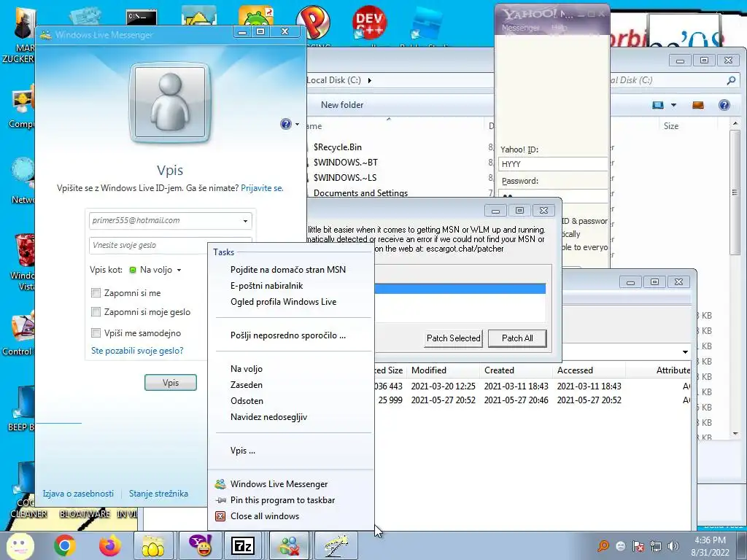Open the green bird desktop icon
The image size is (747, 560).
(256, 17)
